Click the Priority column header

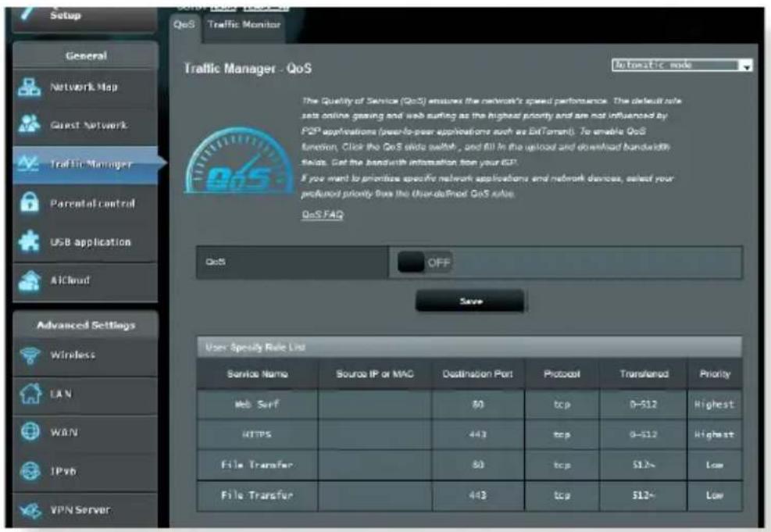715,374
